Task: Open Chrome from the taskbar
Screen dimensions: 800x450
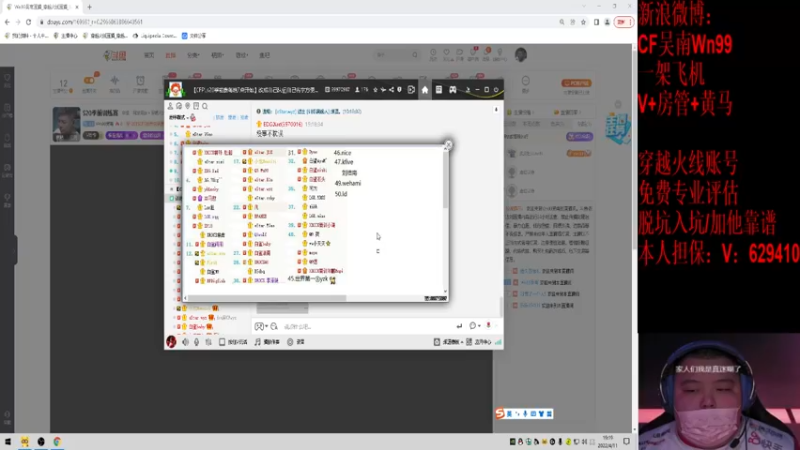Action: pos(57,441)
